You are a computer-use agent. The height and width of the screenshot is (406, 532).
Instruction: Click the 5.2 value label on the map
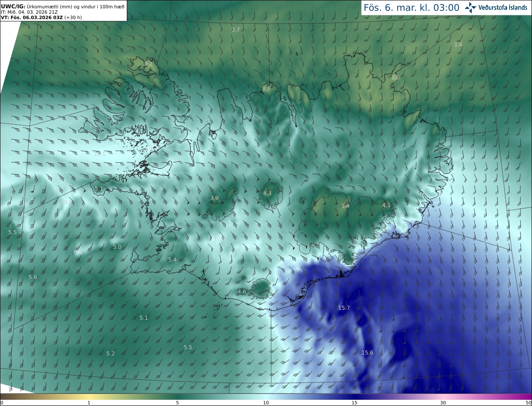pos(110,353)
